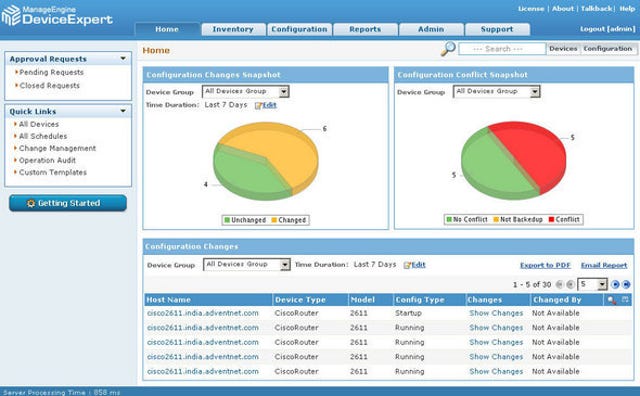Click the ManageEngine DeviceExpert logo
This screenshot has height=396, width=640.
click(x=57, y=16)
